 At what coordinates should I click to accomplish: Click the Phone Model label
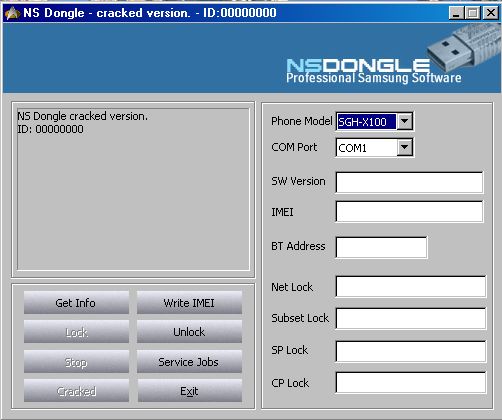(x=302, y=121)
